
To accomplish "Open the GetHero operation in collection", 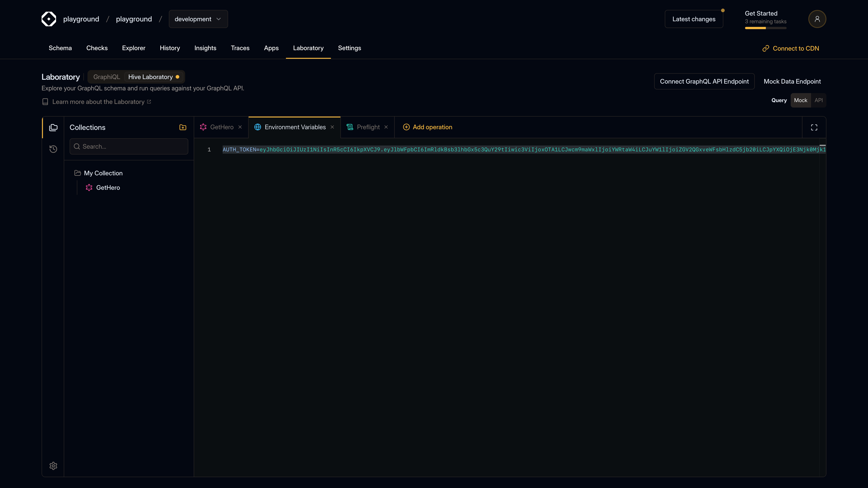I will (x=108, y=188).
